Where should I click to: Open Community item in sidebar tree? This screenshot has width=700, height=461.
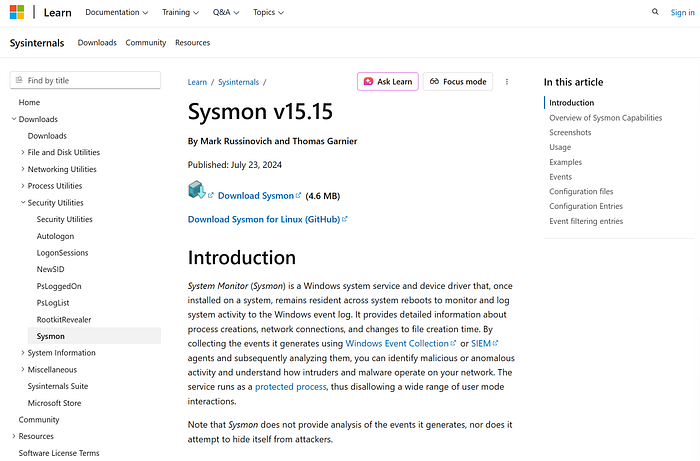[39, 419]
